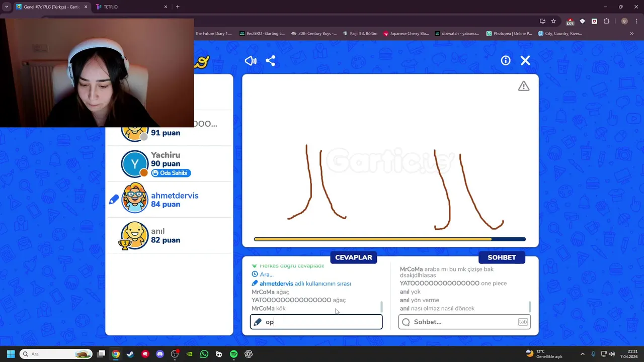The height and width of the screenshot is (362, 644).
Task: Click the answers panel scrollbar
Action: [x=381, y=306]
